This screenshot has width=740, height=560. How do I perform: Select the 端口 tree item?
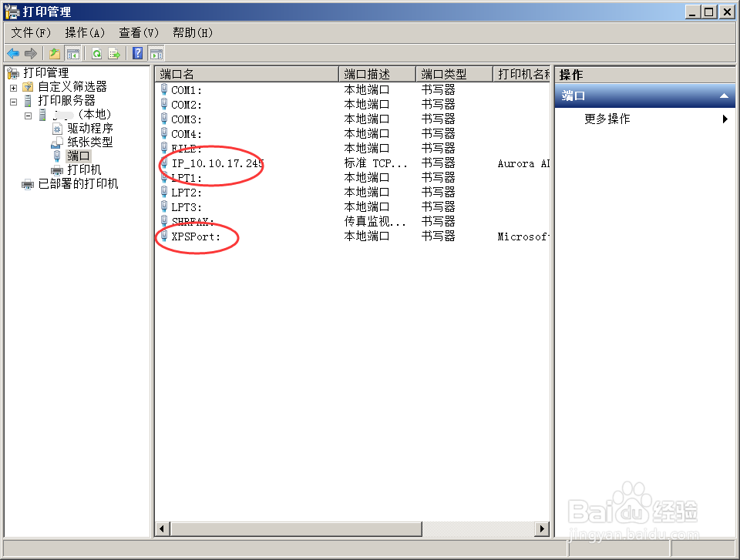tap(79, 156)
